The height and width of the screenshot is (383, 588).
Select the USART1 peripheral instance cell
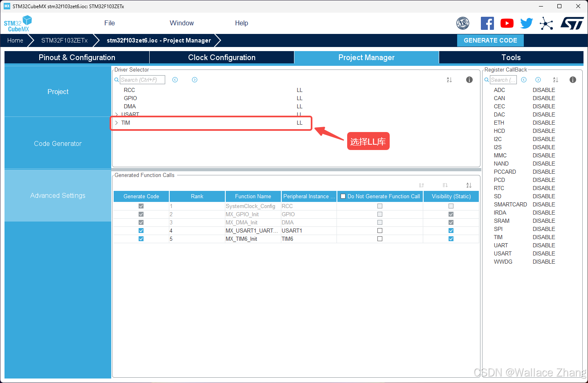(309, 231)
